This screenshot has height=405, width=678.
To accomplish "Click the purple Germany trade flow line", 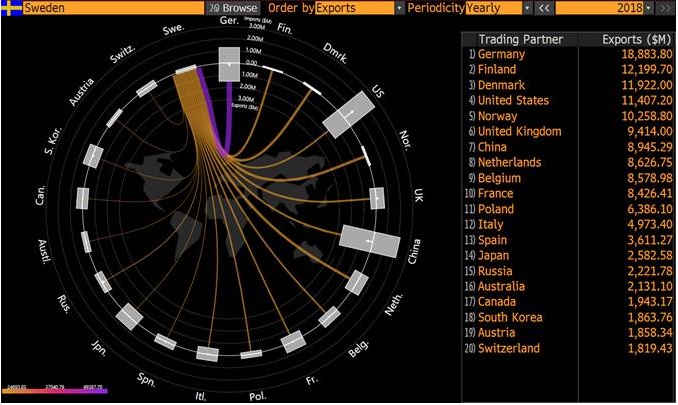I will tap(229, 117).
